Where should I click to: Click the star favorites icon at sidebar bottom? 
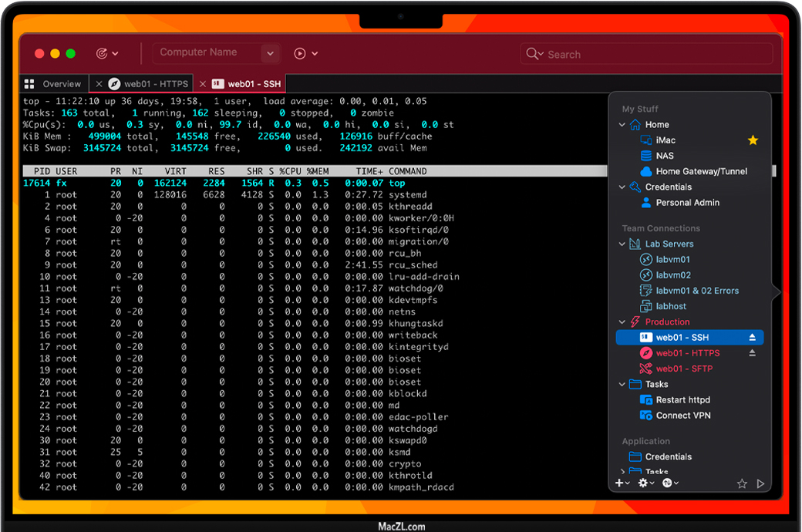pyautogui.click(x=742, y=483)
